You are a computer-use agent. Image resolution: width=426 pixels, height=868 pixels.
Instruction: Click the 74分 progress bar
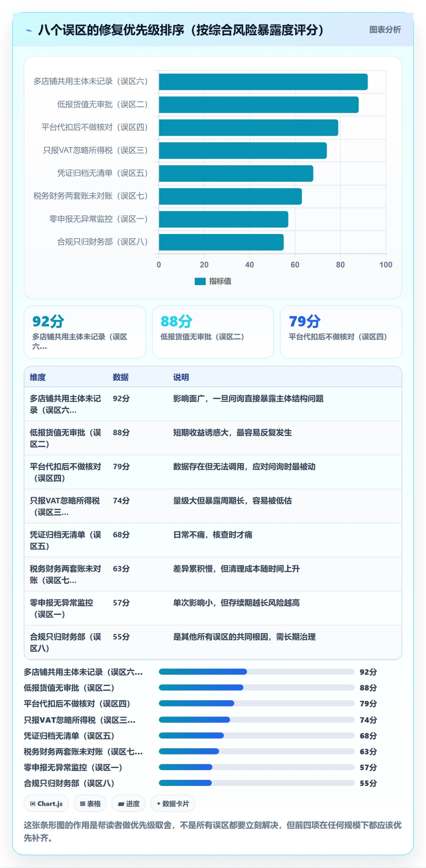coord(257,719)
